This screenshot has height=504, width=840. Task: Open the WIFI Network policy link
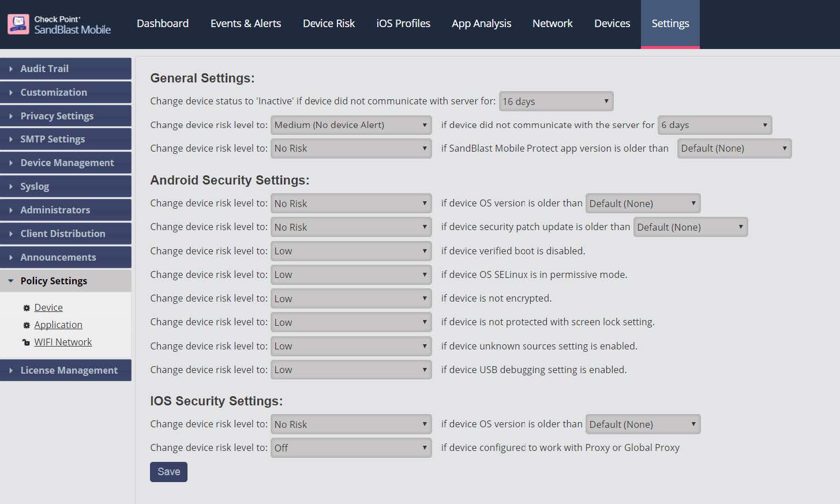click(x=63, y=343)
